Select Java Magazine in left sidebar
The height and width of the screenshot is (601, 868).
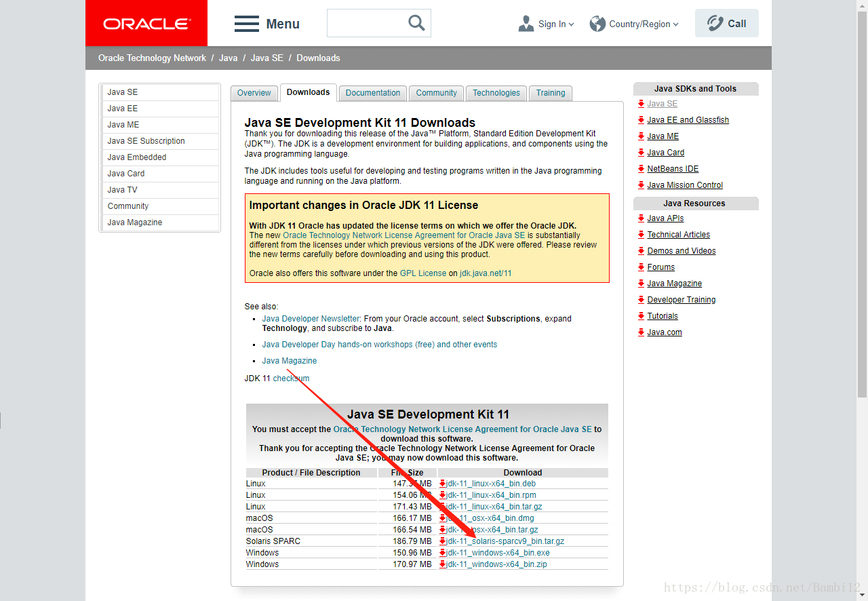coord(160,222)
